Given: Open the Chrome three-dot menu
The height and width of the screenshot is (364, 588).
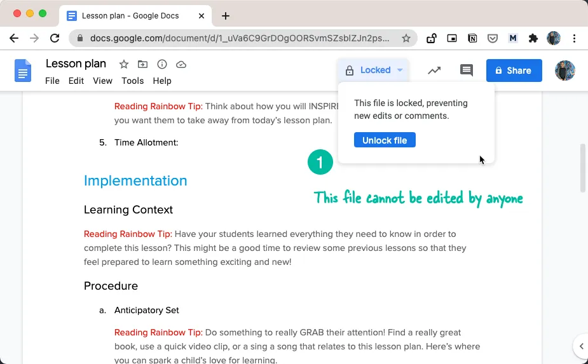Looking at the screenshot, I should tap(574, 38).
